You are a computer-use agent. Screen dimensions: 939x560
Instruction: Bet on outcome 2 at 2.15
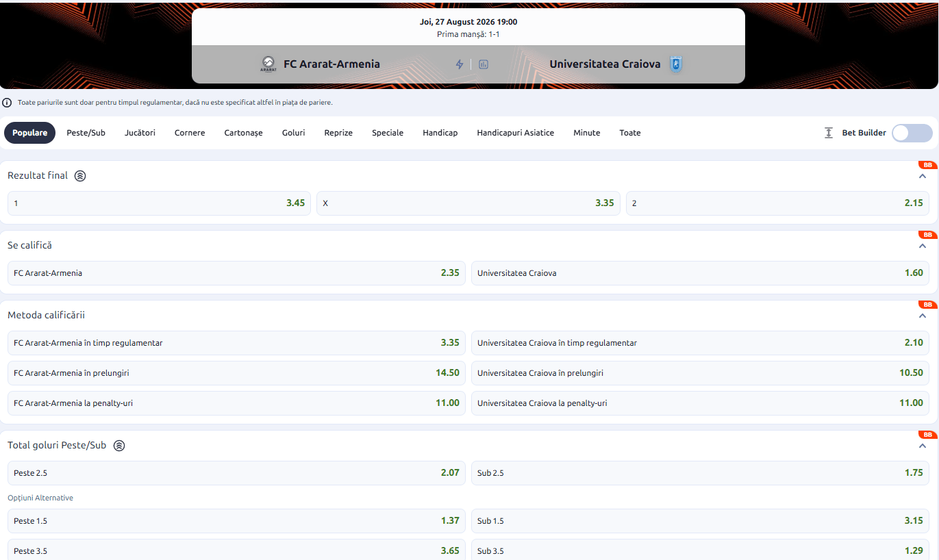coord(777,203)
